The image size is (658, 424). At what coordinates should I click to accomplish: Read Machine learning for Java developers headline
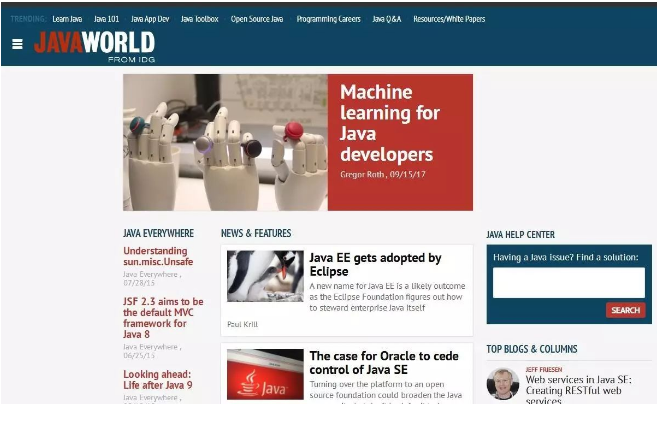[x=390, y=123]
